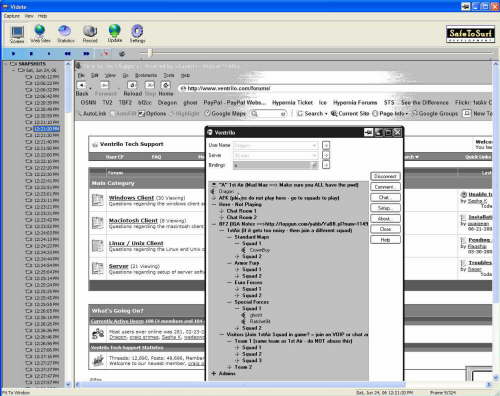This screenshot has height=396, width=500.
Task: Open the Web Sites globe icon
Action: (40, 33)
